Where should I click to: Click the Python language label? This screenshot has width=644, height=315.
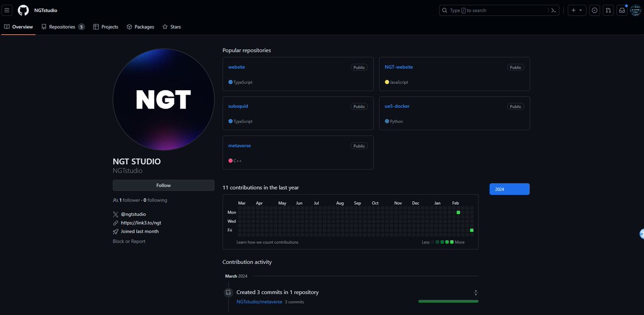396,121
